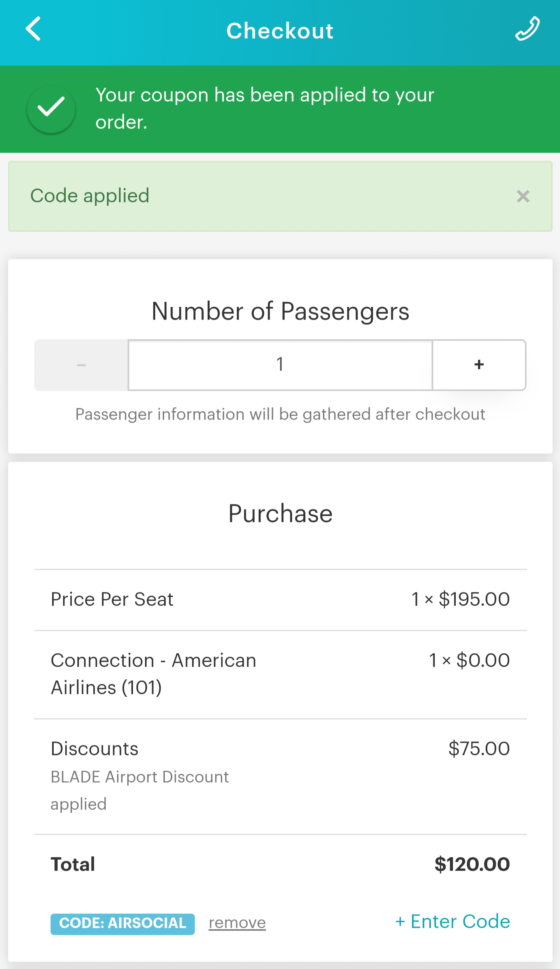Tap the Code applied text

click(90, 196)
